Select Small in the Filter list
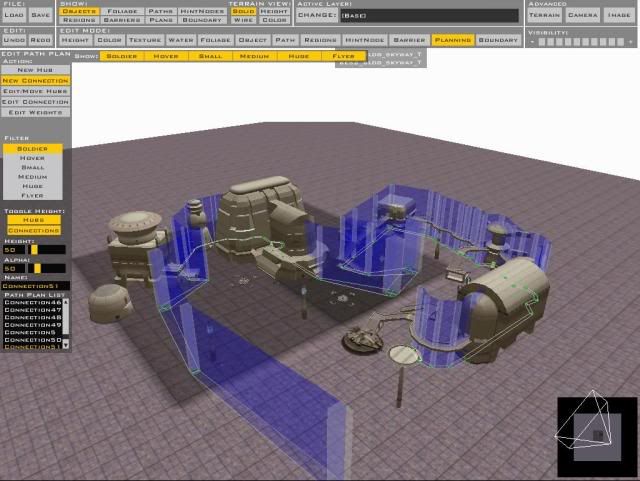The image size is (640, 481). pos(33,167)
